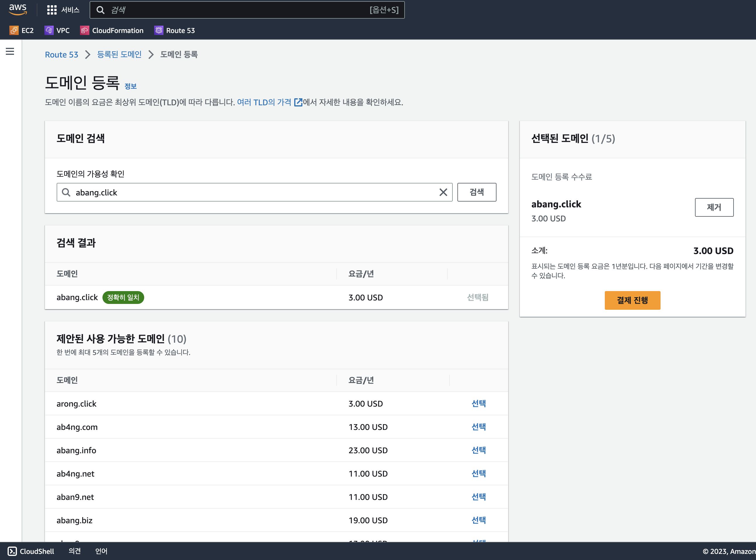Select the abang.biz suggested domain
Viewport: 756px width, 560px height.
pos(479,520)
